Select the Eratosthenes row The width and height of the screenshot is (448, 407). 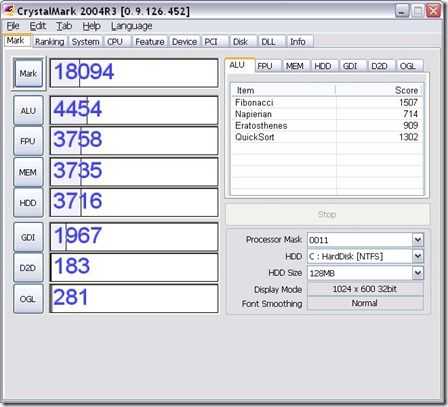pos(327,126)
